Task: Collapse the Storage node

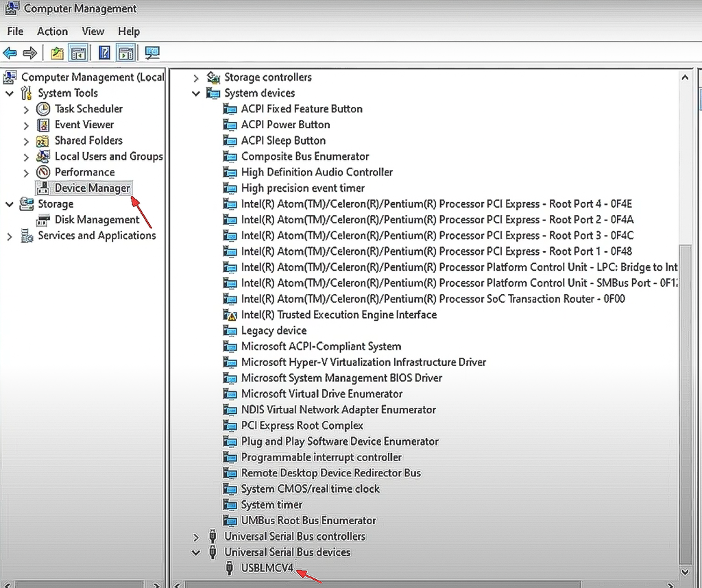Action: click(x=10, y=204)
